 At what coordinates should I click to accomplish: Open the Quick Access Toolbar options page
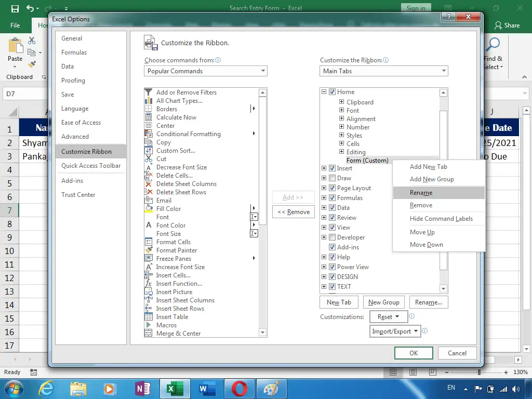[x=91, y=166]
